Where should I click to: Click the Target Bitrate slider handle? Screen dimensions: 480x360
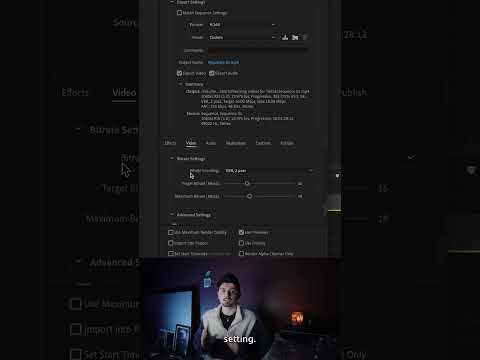tap(247, 183)
